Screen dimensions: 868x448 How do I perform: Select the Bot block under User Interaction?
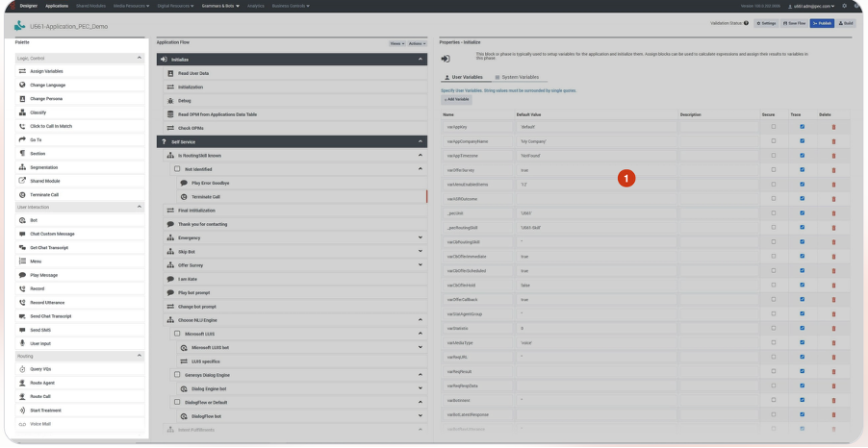click(80, 220)
